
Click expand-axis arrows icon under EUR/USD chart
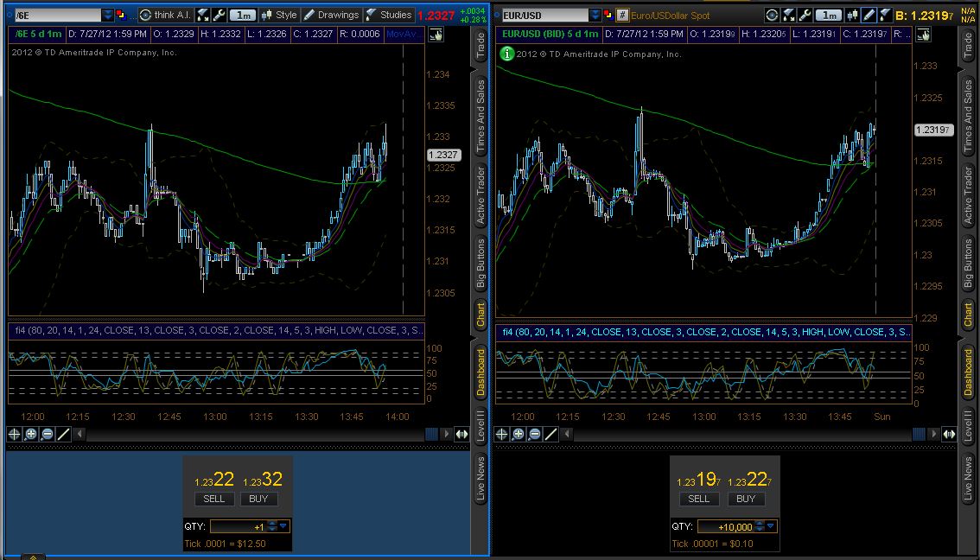coord(950,434)
